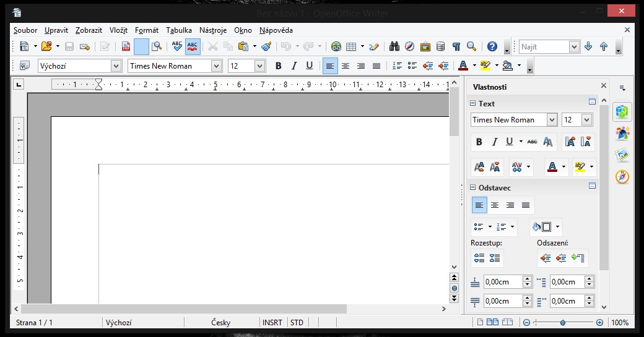644x337 pixels.
Task: Open toolbar font size dropdown
Action: pos(259,66)
